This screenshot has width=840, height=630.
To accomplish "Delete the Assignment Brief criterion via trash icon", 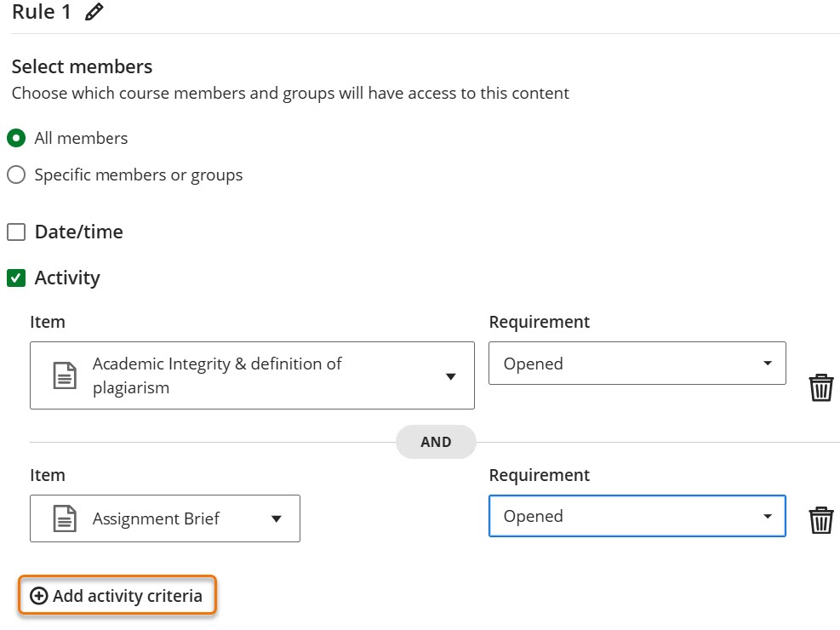I will [820, 519].
